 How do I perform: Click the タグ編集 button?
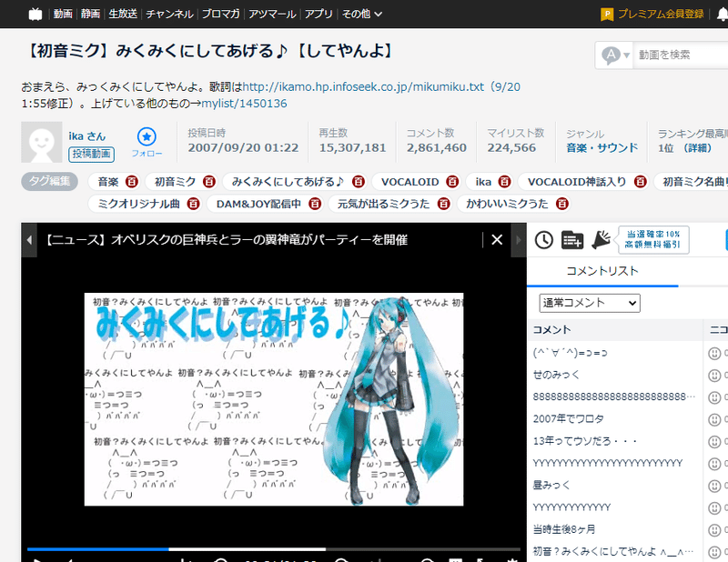point(50,181)
